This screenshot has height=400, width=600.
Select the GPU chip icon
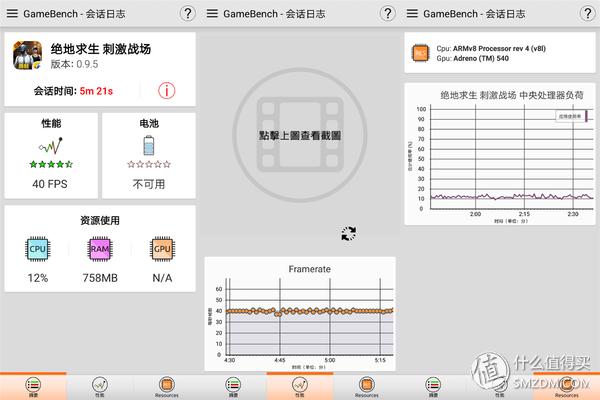pos(162,249)
